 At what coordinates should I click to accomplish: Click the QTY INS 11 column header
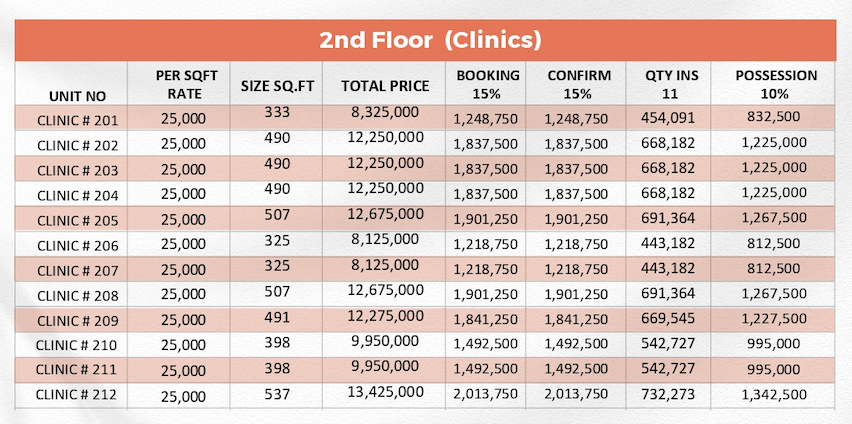pyautogui.click(x=669, y=84)
